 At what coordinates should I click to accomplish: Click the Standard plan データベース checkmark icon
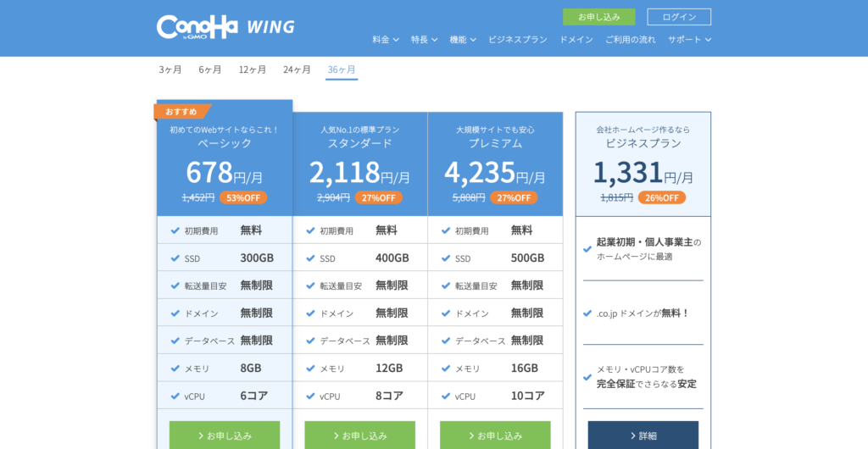tap(310, 341)
